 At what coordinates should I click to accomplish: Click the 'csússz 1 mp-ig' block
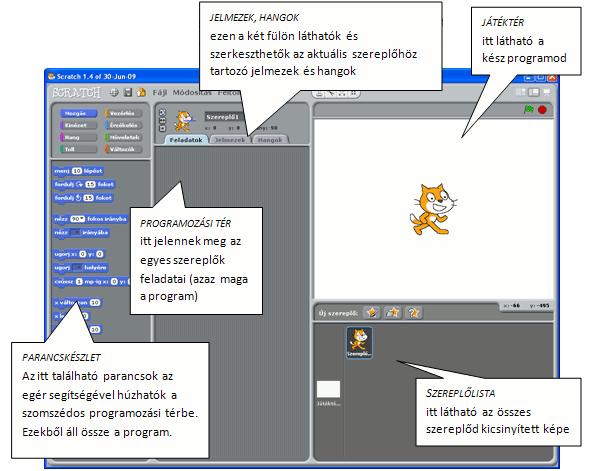91,282
